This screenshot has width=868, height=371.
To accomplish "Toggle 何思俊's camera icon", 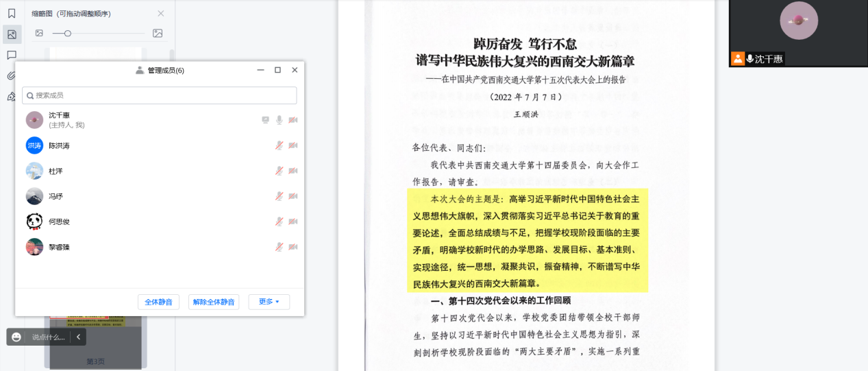I will pyautogui.click(x=293, y=222).
